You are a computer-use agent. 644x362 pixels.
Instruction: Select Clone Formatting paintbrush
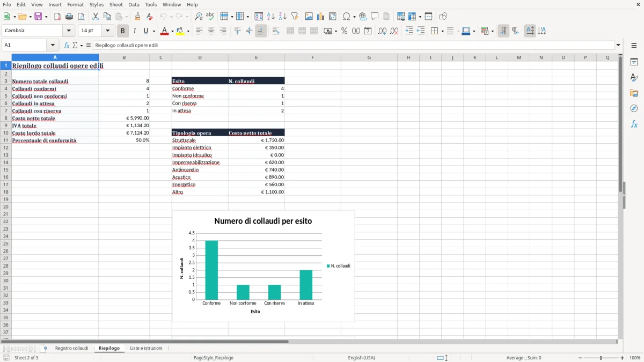(x=137, y=17)
